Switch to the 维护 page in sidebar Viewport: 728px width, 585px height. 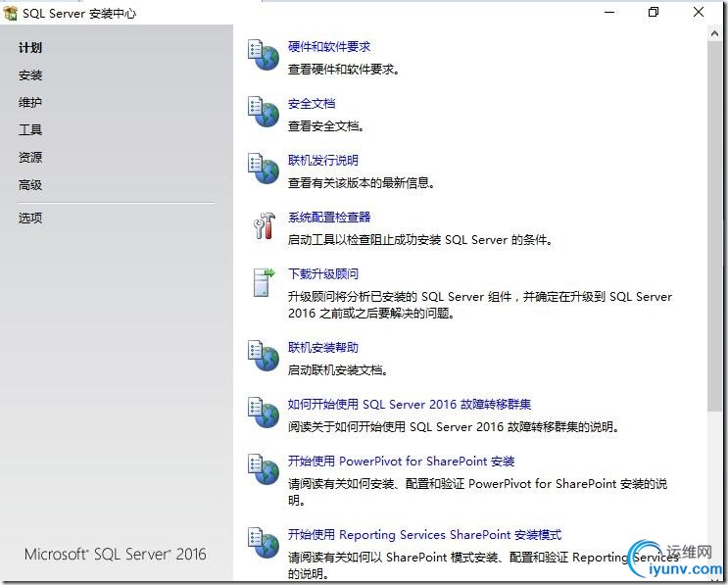point(30,103)
